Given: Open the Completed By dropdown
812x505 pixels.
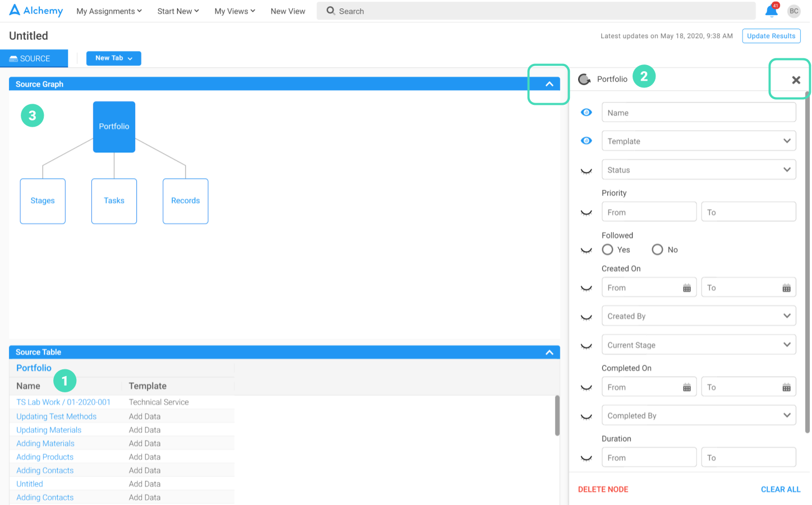Looking at the screenshot, I should 699,415.
